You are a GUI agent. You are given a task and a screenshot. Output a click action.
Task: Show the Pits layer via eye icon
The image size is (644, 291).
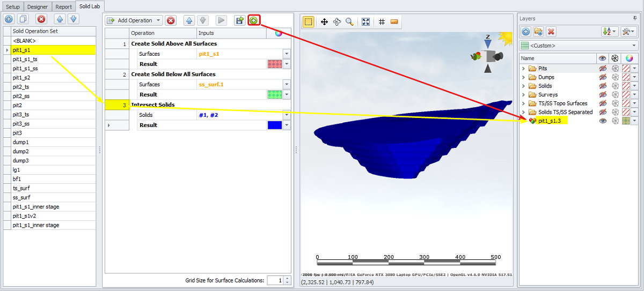(603, 69)
